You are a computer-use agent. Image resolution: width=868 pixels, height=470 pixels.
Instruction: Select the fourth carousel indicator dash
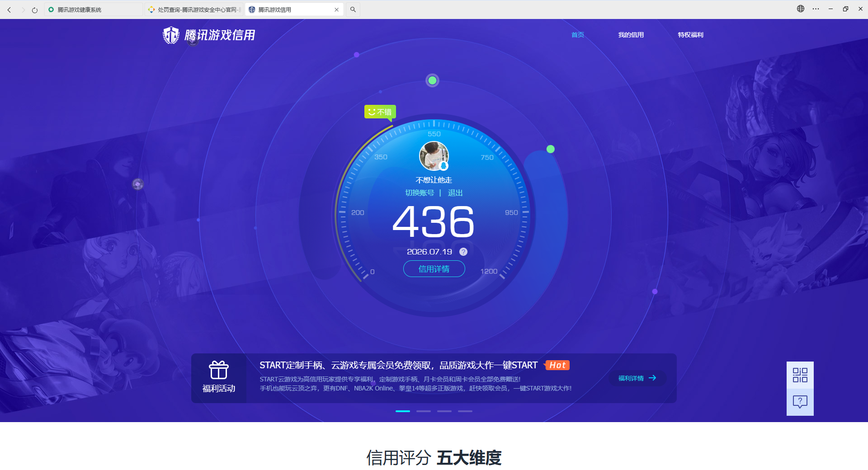click(x=465, y=411)
